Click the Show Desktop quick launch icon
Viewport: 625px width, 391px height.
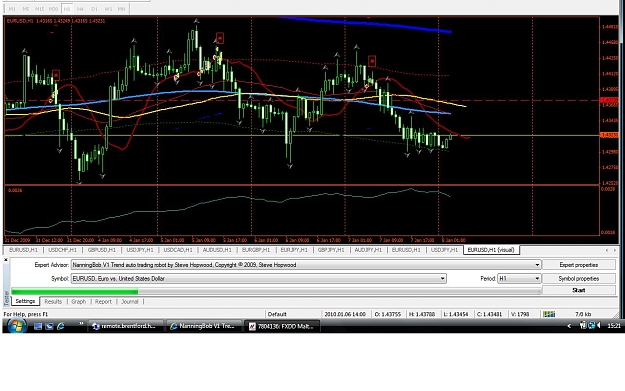(x=38, y=326)
